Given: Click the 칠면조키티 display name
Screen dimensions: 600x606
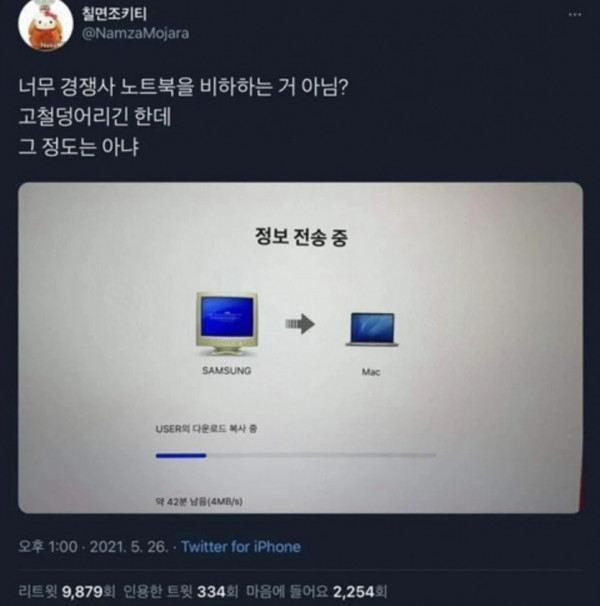Looking at the screenshot, I should pos(114,14).
